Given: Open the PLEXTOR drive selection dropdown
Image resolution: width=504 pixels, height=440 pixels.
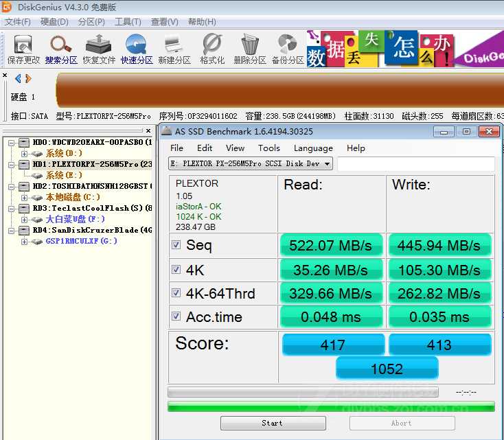Looking at the screenshot, I should point(327,163).
